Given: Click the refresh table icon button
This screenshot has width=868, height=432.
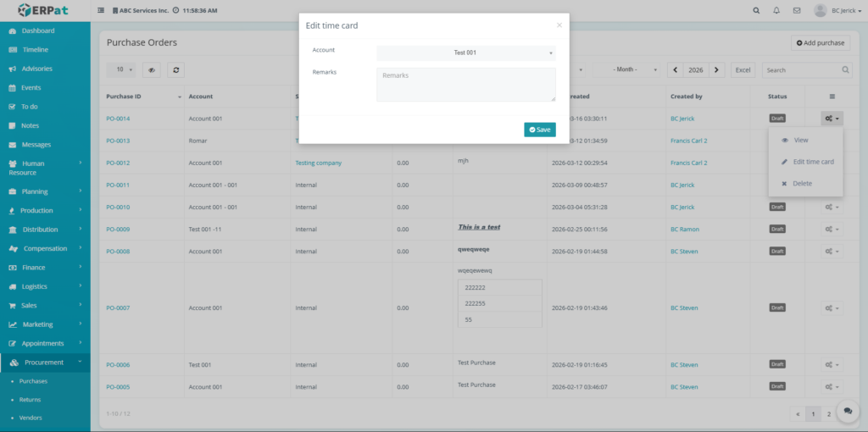Looking at the screenshot, I should tap(175, 69).
